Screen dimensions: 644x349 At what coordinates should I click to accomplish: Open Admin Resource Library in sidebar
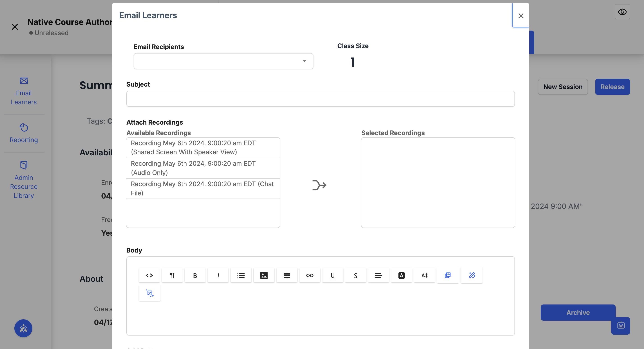pyautogui.click(x=24, y=180)
